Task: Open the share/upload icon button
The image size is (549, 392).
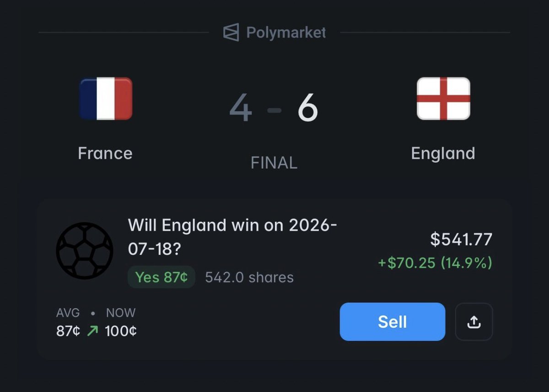Action: coord(474,322)
